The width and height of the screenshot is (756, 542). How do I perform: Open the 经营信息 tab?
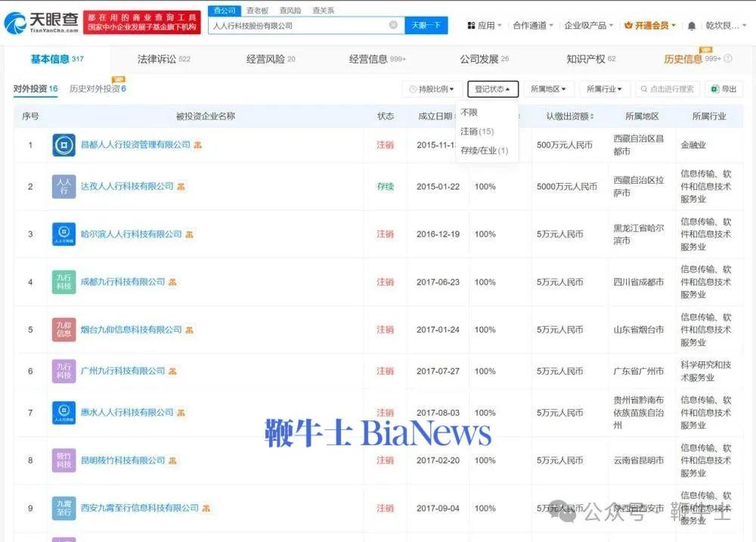coord(377,59)
